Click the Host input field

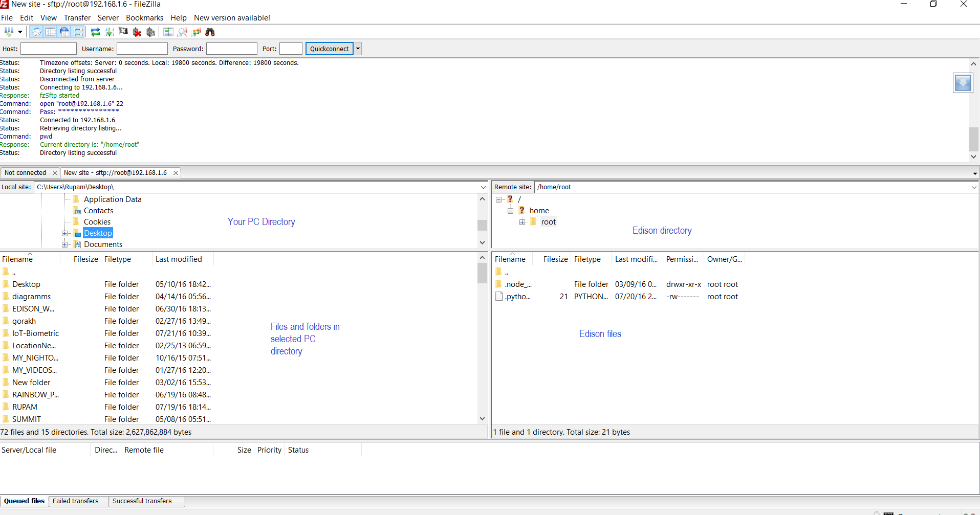[x=49, y=49]
